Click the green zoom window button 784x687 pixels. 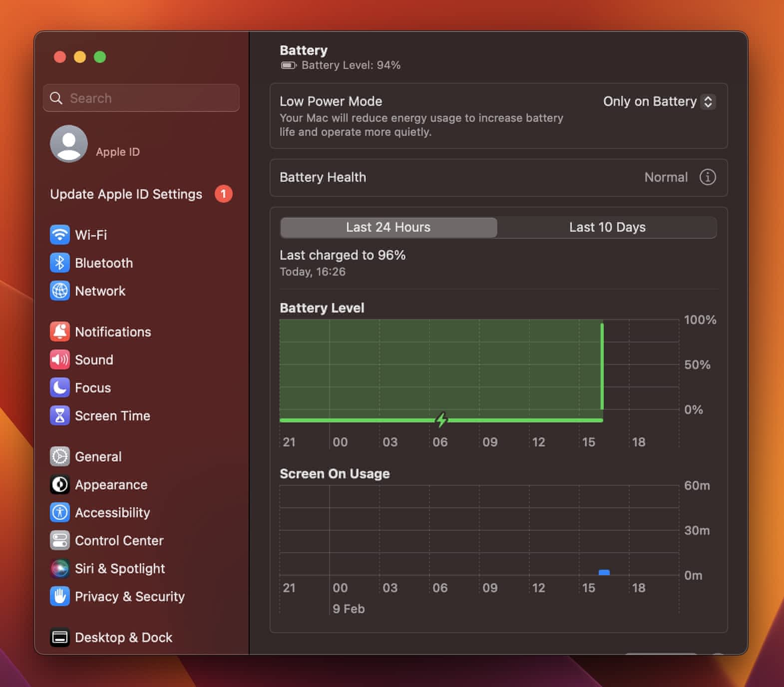100,57
